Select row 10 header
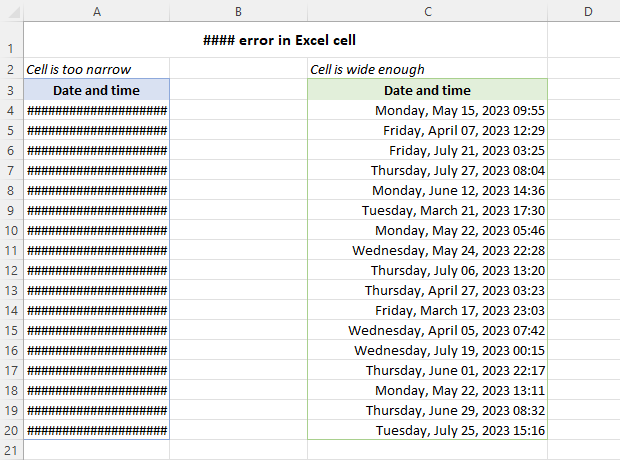620x460 pixels. [11, 230]
